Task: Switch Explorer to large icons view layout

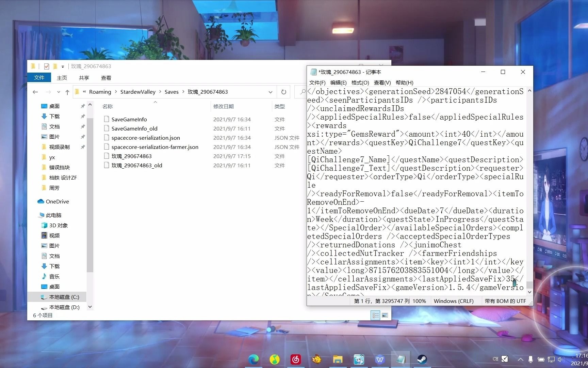Action: [385, 315]
